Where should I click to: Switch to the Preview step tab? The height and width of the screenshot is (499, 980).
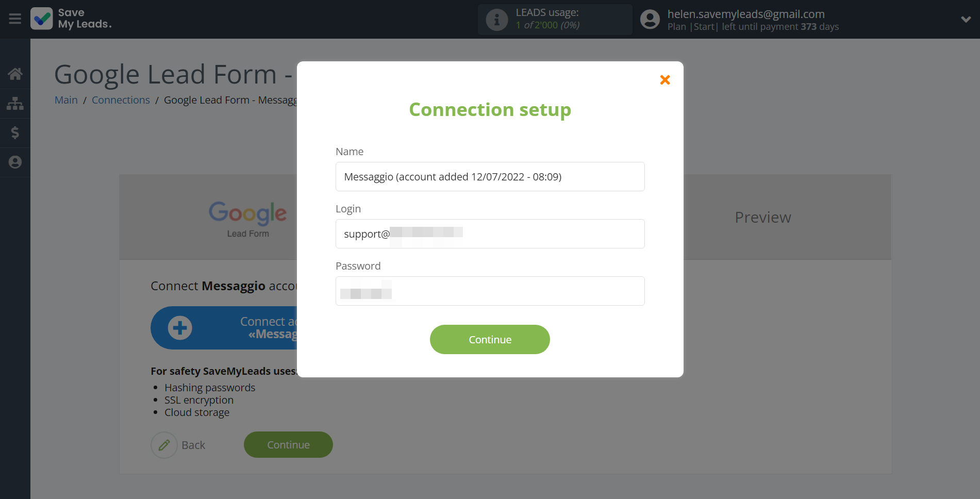click(762, 218)
